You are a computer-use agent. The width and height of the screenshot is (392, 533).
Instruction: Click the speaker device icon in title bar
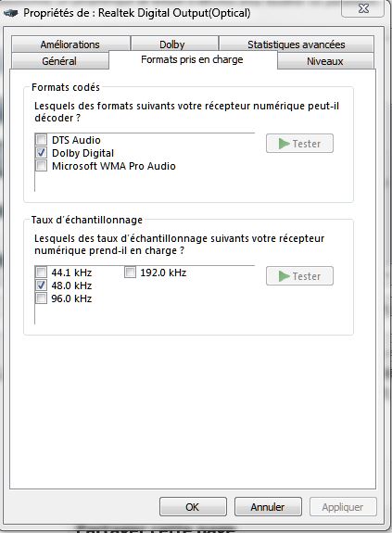[10, 13]
